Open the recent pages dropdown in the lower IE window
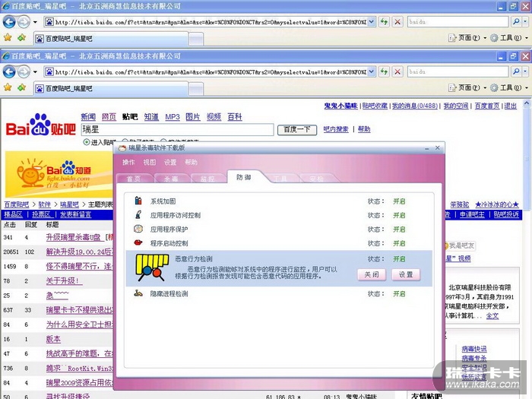The image size is (532, 399). point(35,72)
